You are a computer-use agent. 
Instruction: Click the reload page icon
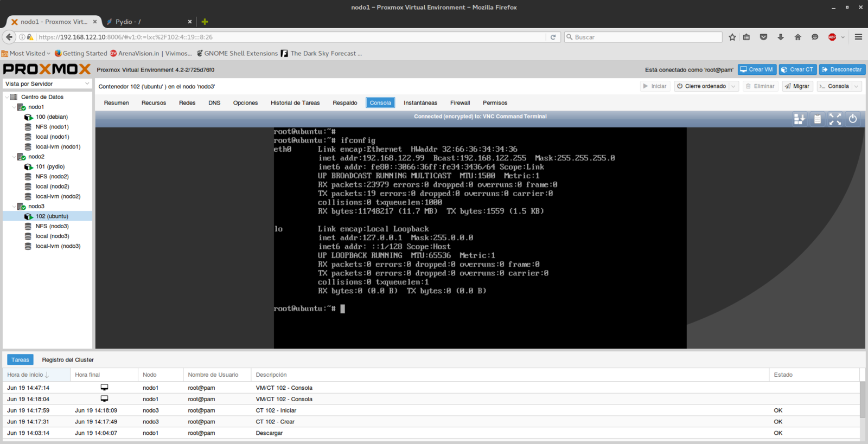[x=553, y=37]
